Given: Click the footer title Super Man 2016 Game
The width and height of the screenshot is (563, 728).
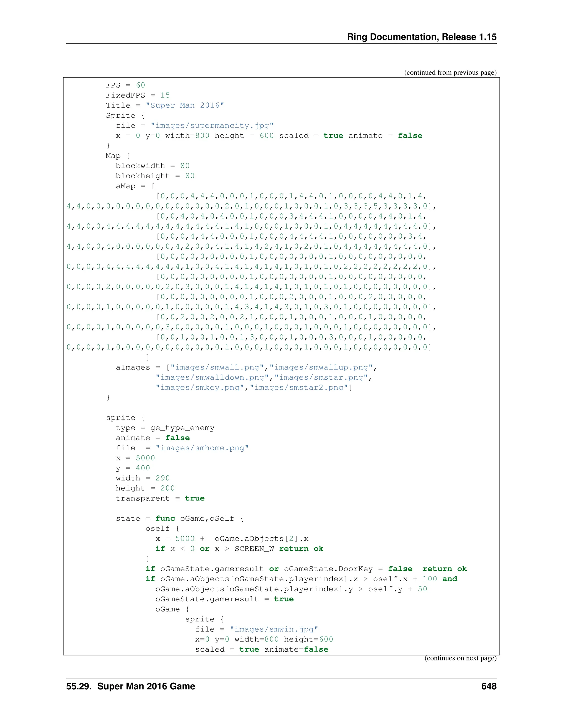Looking at the screenshot, I should pos(146,686).
